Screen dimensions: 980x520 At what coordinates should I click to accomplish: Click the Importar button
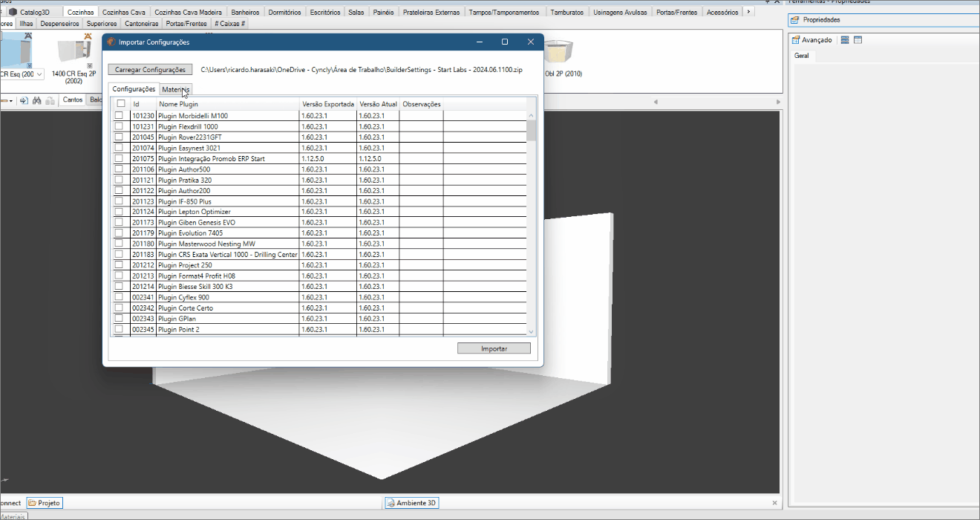click(x=494, y=348)
